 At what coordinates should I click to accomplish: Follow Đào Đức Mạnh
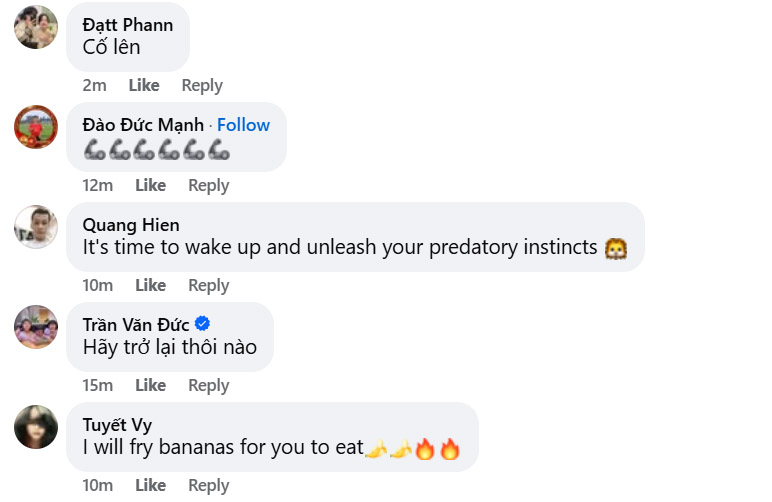243,125
